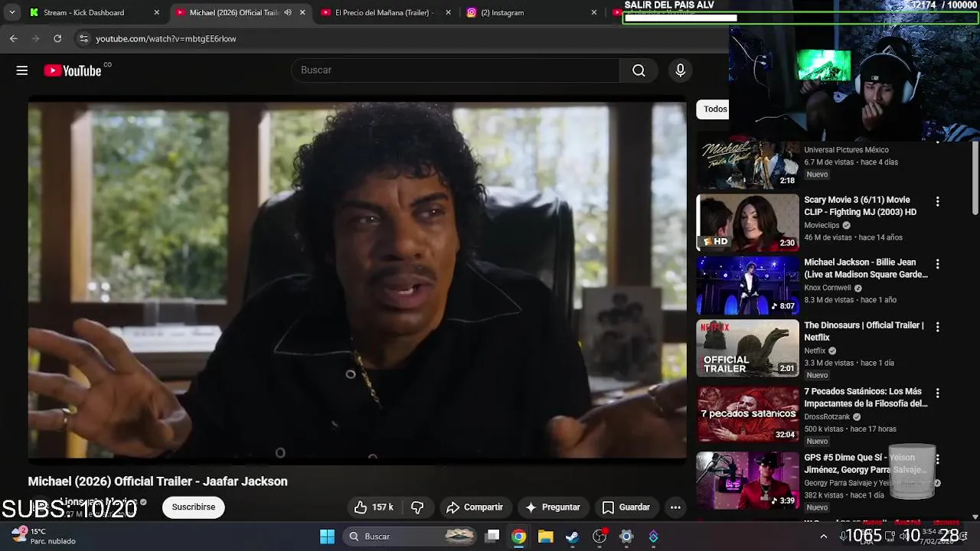Go to YouTube home via logo

coord(73,70)
